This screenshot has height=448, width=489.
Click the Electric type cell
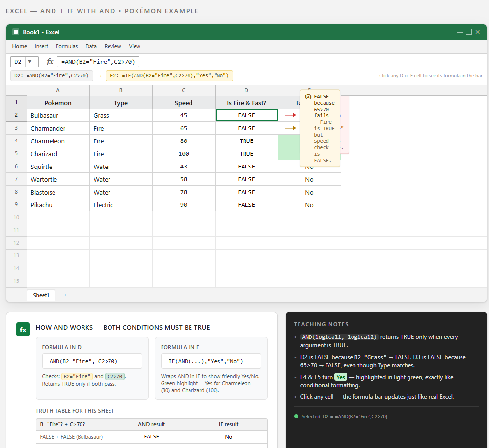(121, 205)
